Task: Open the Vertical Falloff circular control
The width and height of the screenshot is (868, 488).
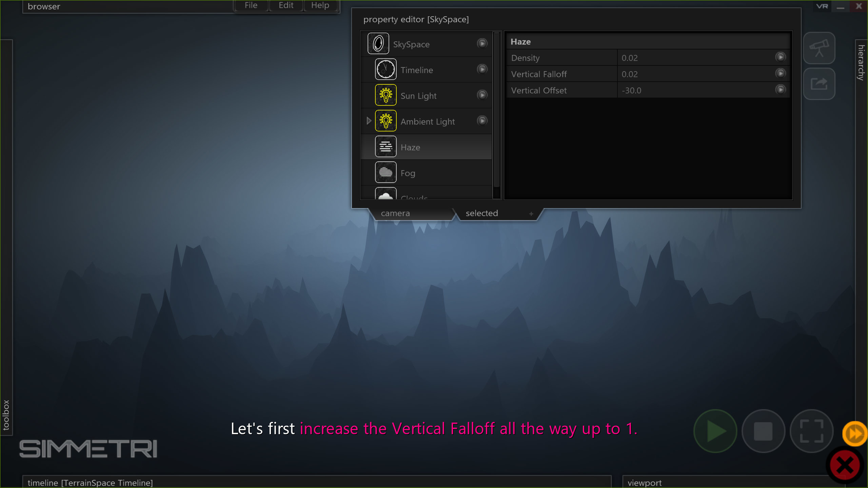Action: (780, 73)
